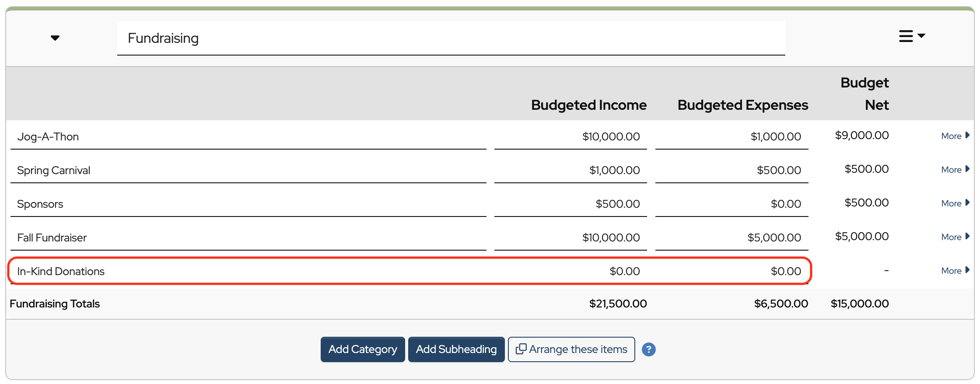Select the Jog-A-Thon budgeted income field
Image resolution: width=980 pixels, height=384 pixels.
coord(570,137)
